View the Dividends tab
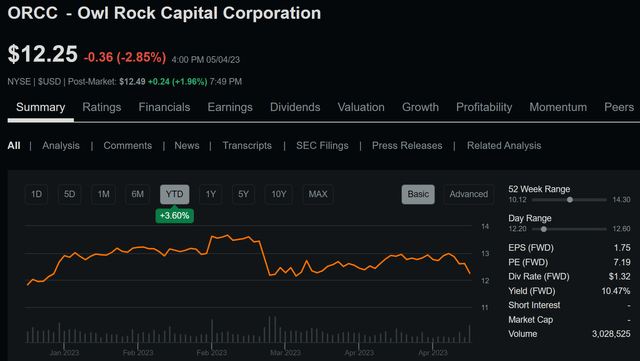The width and height of the screenshot is (640, 361). tap(295, 107)
